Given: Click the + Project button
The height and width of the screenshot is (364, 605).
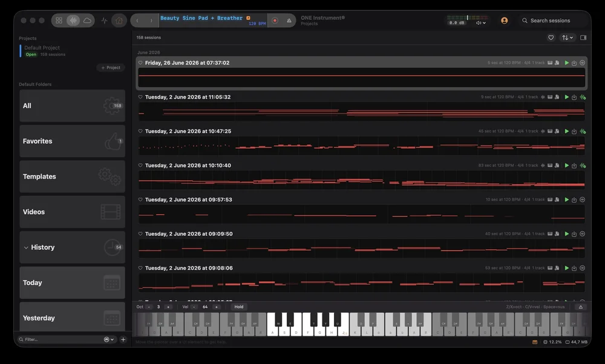Looking at the screenshot, I should click(x=111, y=68).
